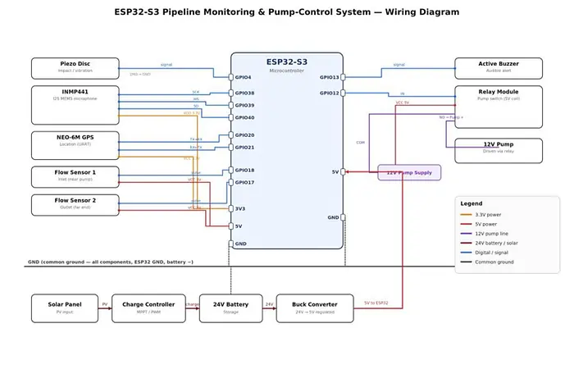Click the Charge Controller block
Viewport: 574px width, 392px height.
pos(148,308)
